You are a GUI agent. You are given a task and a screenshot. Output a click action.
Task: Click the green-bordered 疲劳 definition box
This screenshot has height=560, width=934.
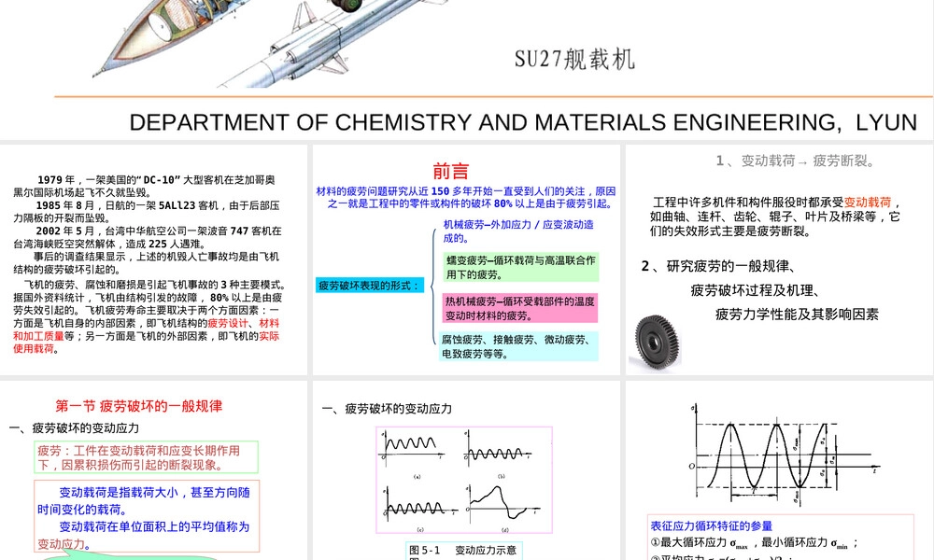click(x=147, y=457)
